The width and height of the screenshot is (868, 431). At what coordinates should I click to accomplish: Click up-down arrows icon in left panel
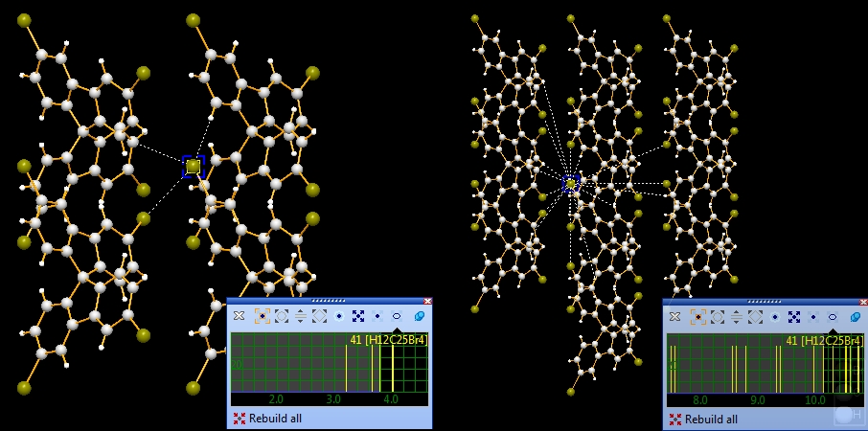(x=300, y=316)
